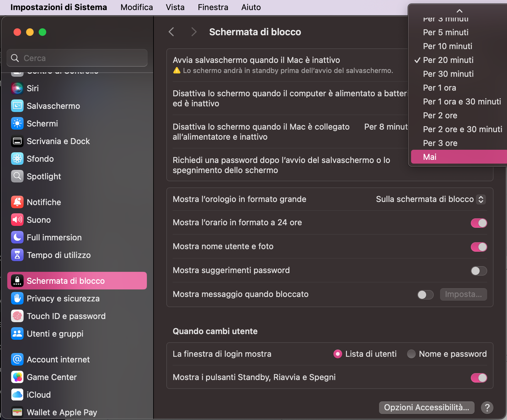The width and height of the screenshot is (507, 420).
Task: Open the Impostazioni di Sistema app menu
Action: [x=58, y=7]
